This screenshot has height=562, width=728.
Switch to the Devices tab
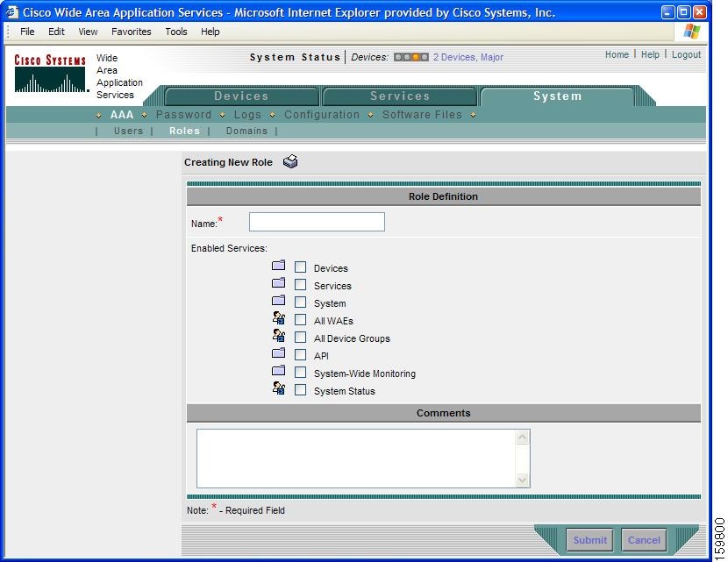tap(241, 96)
